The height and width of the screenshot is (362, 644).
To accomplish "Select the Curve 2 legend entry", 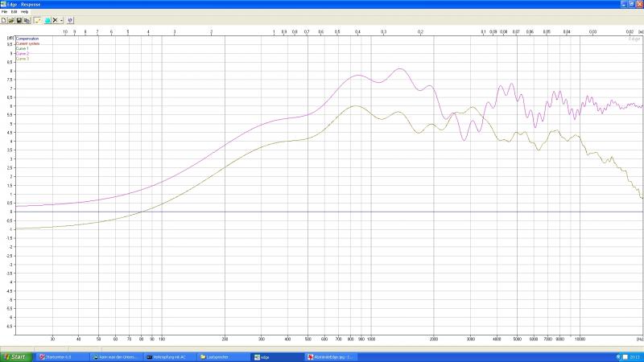I will [x=23, y=54].
